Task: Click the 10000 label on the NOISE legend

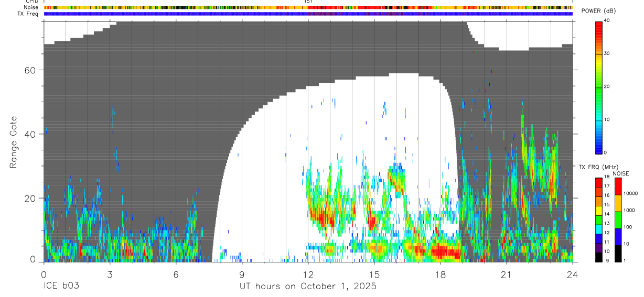Action: coord(630,193)
